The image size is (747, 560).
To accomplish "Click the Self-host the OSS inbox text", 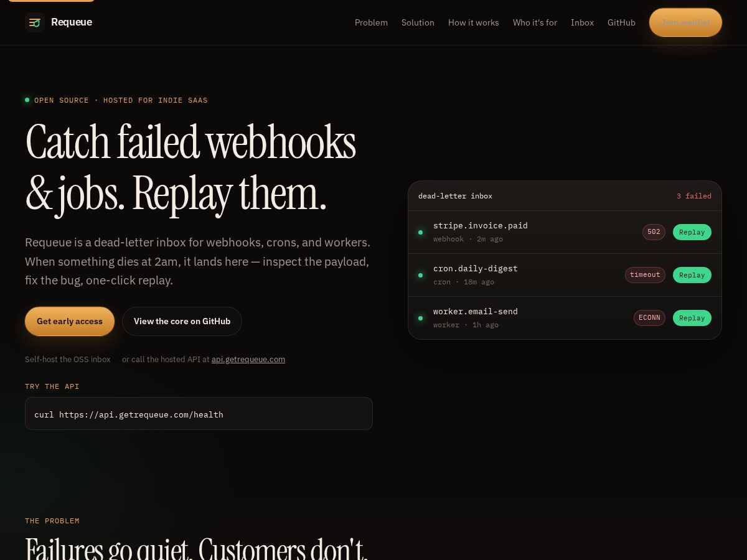I will coord(68,359).
